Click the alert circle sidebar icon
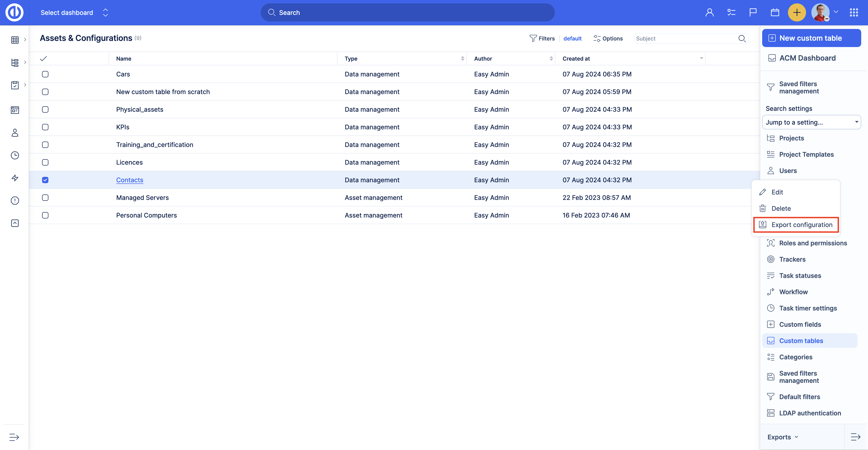 pos(15,200)
